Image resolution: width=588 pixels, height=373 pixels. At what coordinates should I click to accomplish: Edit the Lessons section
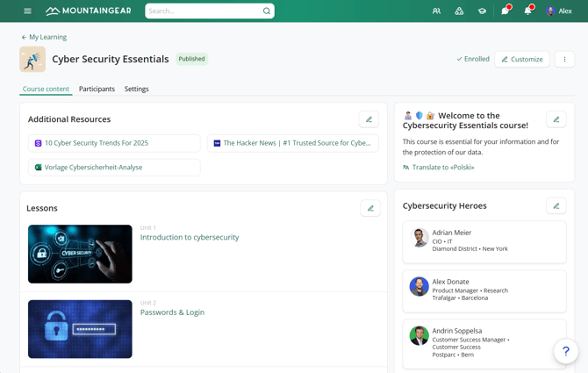(x=369, y=208)
